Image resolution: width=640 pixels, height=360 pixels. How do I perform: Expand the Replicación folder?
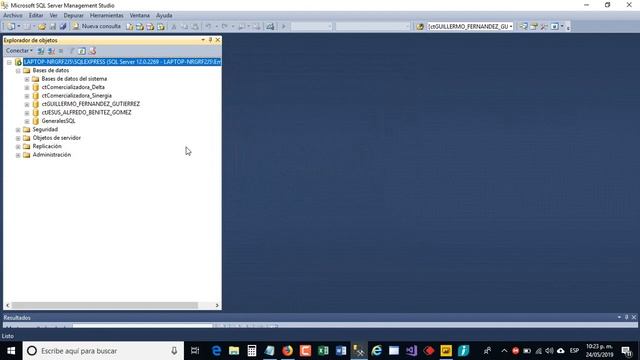[x=18, y=147]
